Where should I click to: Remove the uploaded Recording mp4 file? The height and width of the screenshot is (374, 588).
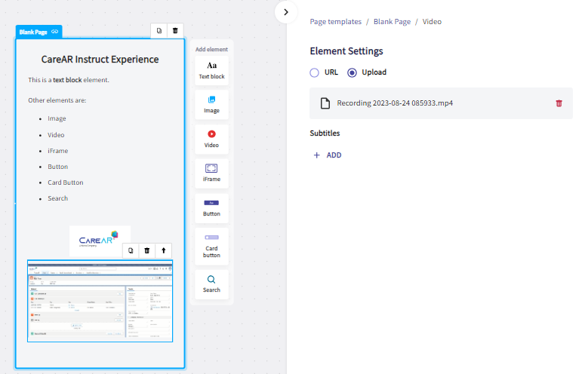(x=559, y=103)
